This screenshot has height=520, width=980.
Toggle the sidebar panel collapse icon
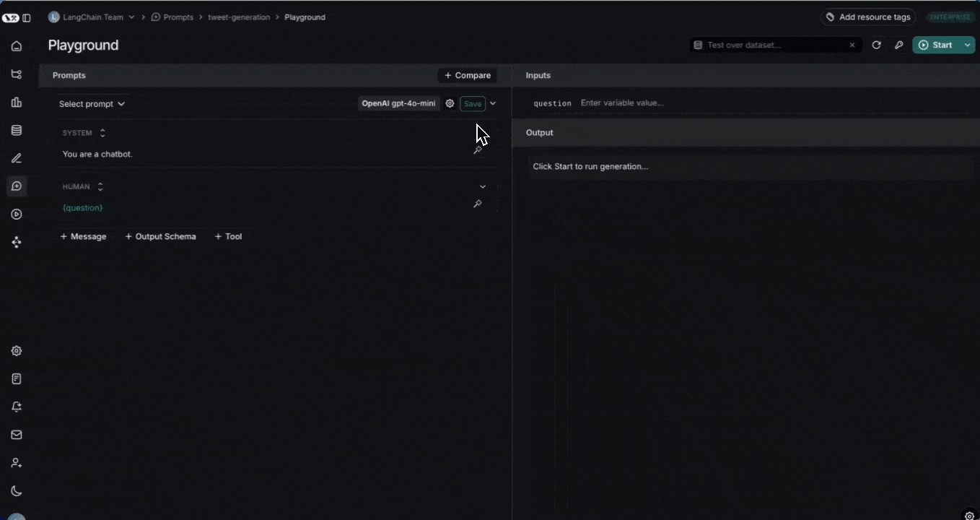[x=27, y=17]
